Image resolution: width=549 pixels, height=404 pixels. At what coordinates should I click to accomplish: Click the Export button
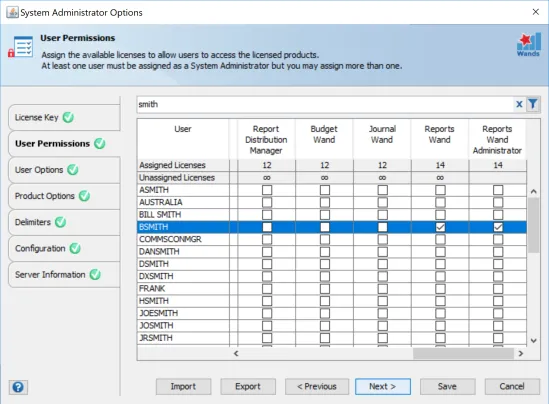click(x=248, y=386)
